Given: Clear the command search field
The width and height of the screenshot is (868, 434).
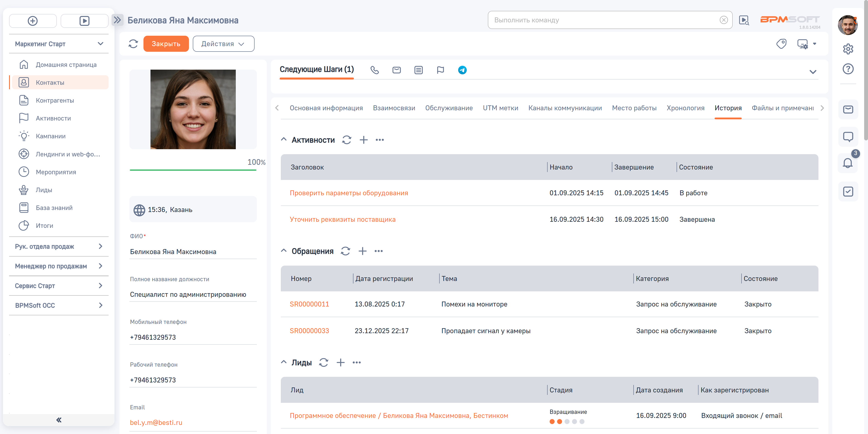Looking at the screenshot, I should tap(723, 20).
